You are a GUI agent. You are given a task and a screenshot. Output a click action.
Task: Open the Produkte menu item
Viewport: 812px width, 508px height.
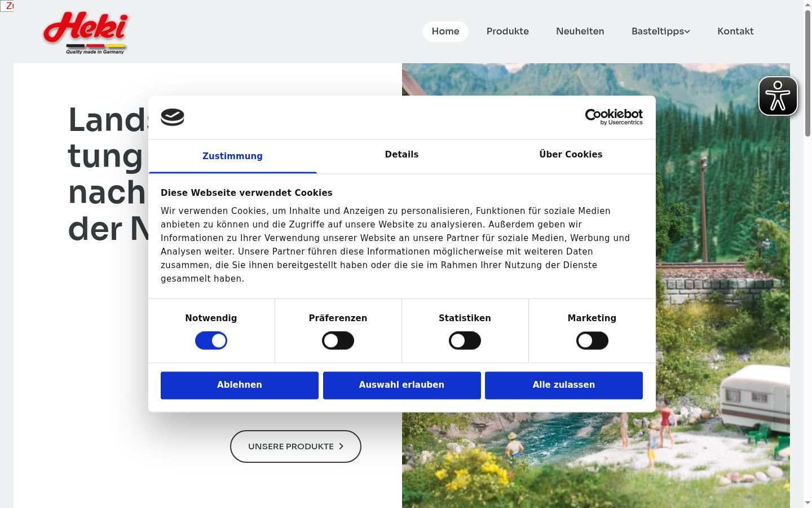coord(507,32)
